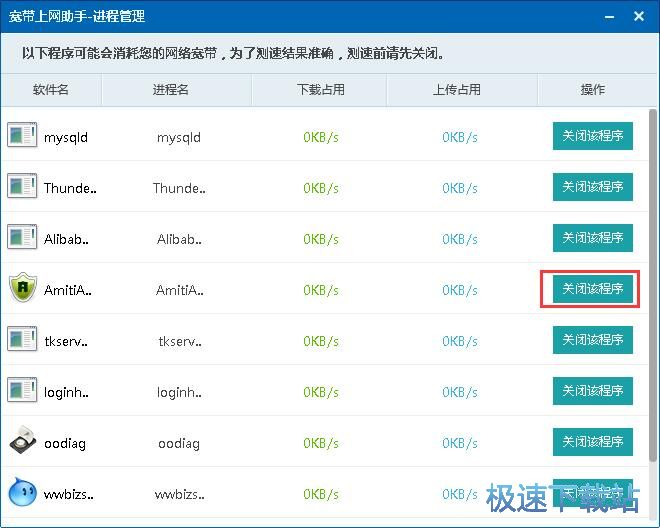Close the Thunde.. program via 关闭该程序
Screen dimensions: 660x528
tap(593, 187)
